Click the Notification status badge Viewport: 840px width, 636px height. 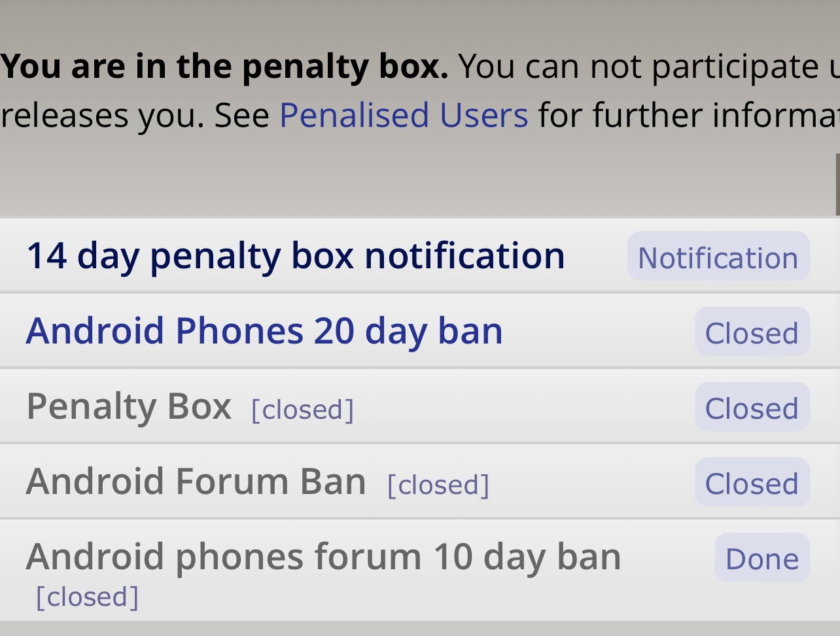[x=718, y=256]
